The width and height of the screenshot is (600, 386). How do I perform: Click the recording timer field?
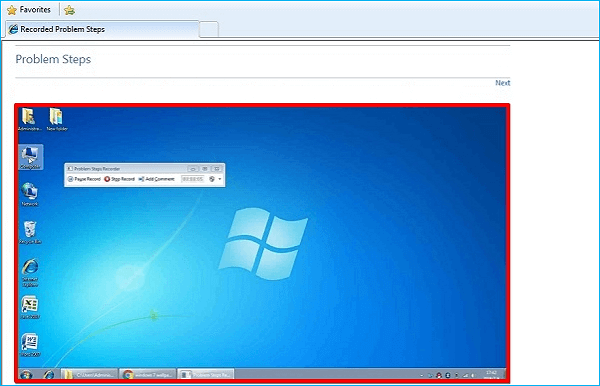192,179
